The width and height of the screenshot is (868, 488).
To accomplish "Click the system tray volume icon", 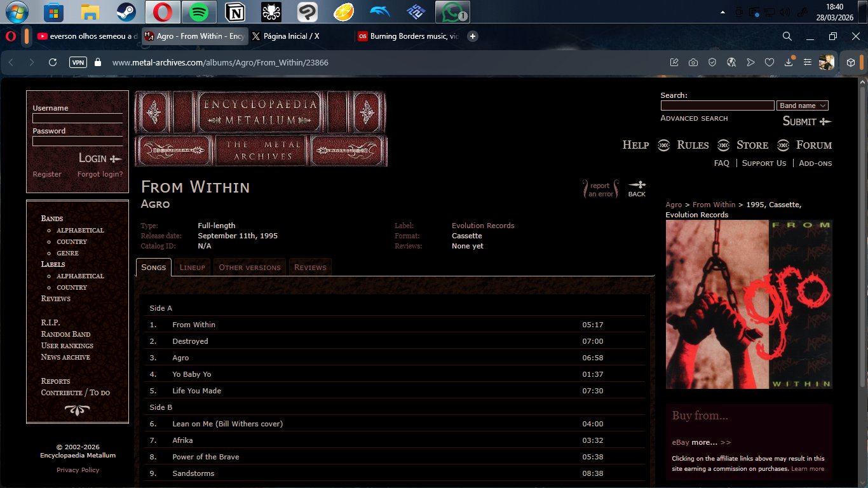I will click(785, 12).
